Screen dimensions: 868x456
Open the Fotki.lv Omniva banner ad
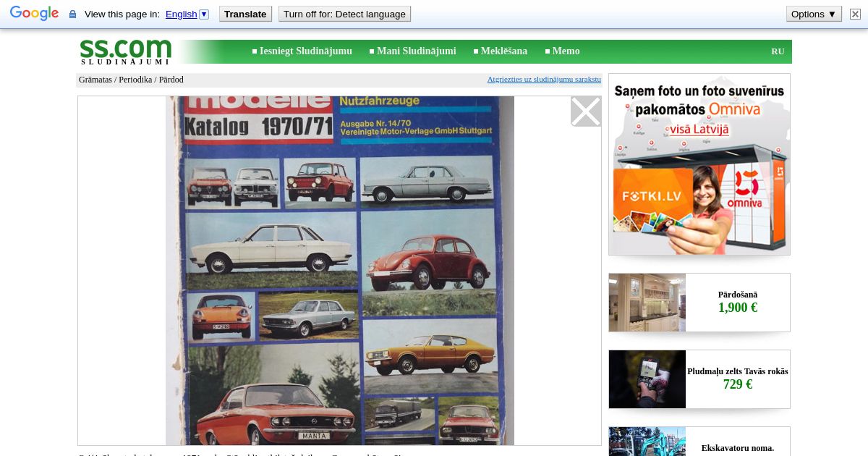(x=699, y=164)
